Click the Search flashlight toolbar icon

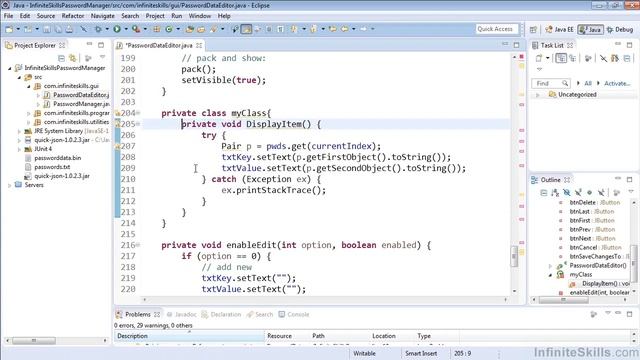(x=214, y=29)
